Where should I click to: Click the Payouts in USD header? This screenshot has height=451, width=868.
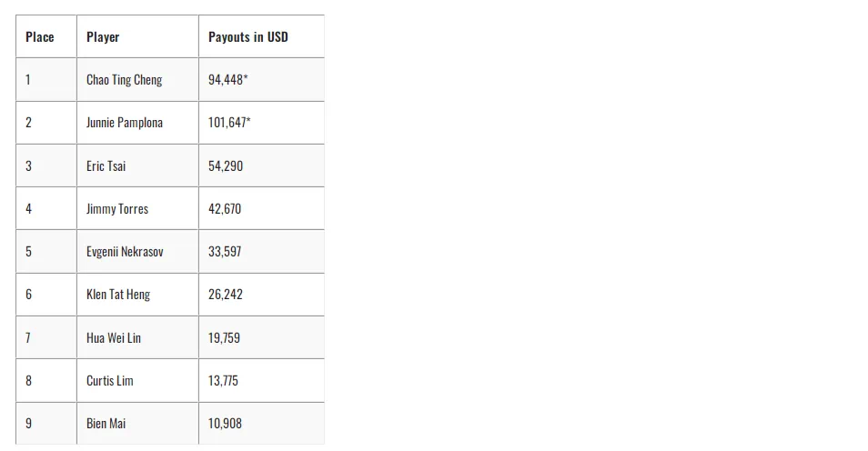(x=247, y=37)
